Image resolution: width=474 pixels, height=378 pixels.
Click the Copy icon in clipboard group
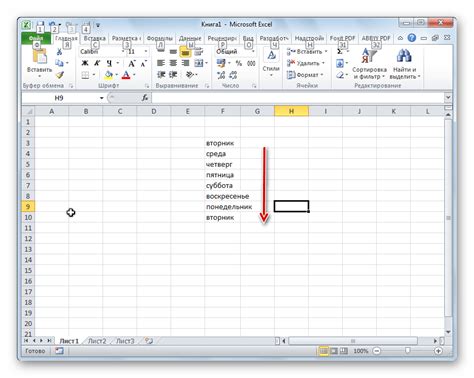coord(59,63)
